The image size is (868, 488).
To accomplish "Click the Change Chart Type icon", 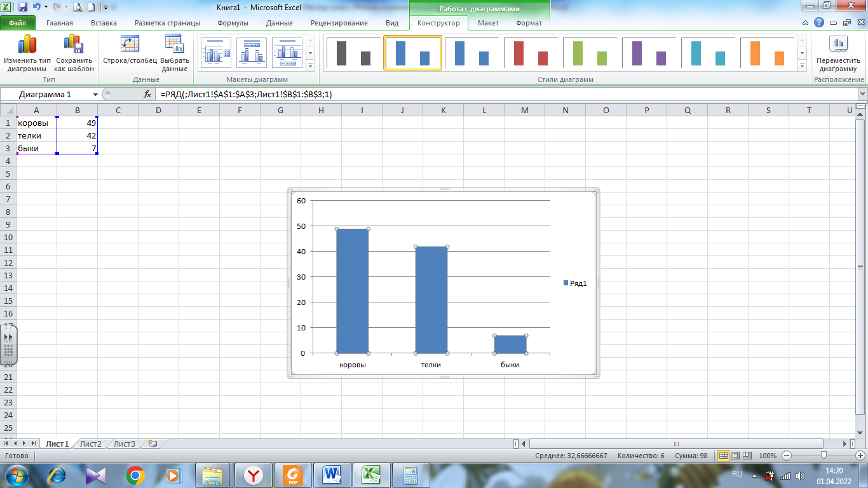I will pos(27,45).
